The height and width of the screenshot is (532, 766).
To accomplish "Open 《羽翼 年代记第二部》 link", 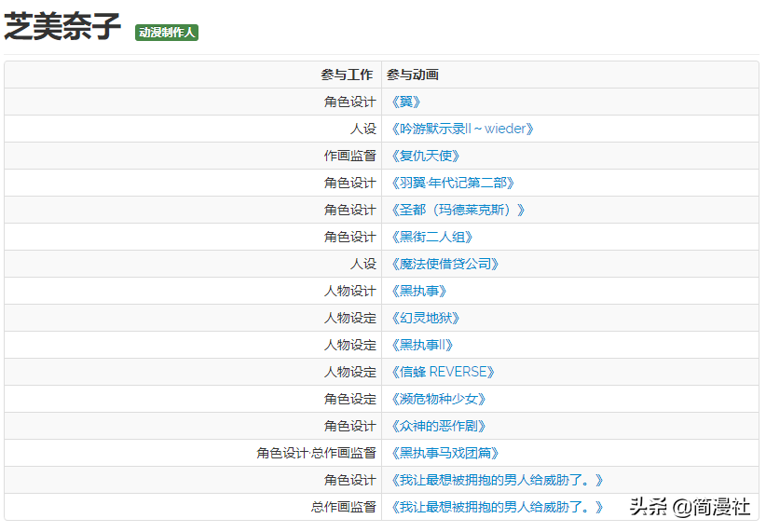I will tap(452, 184).
